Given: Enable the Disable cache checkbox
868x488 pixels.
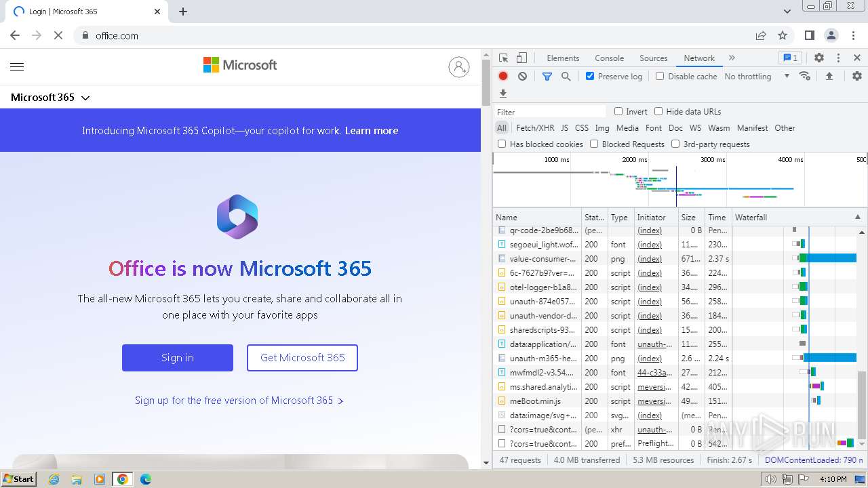Looking at the screenshot, I should pos(660,76).
